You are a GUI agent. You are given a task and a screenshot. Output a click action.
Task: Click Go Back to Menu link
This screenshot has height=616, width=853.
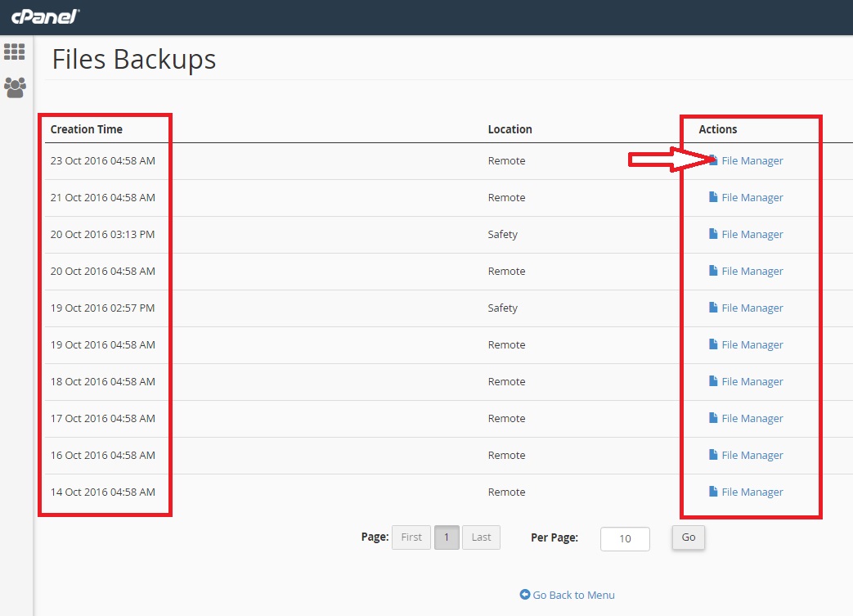point(573,595)
